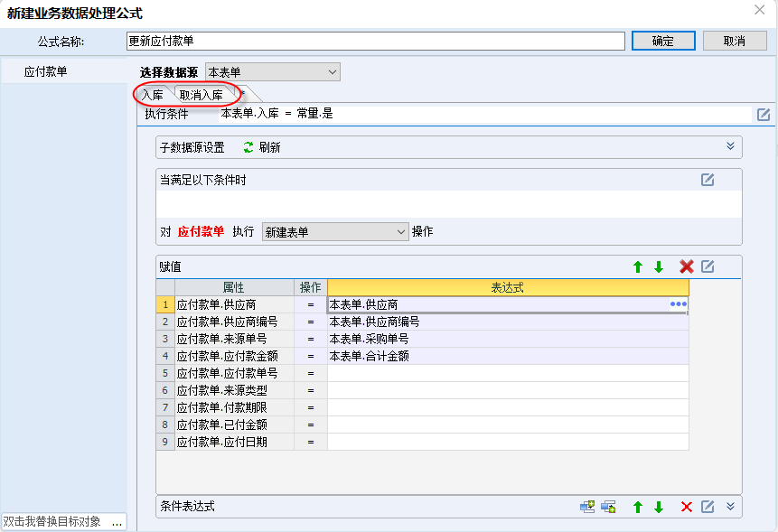Image resolution: width=778 pixels, height=532 pixels.
Task: Select 应付款单 in left panel
Action: click(46, 72)
